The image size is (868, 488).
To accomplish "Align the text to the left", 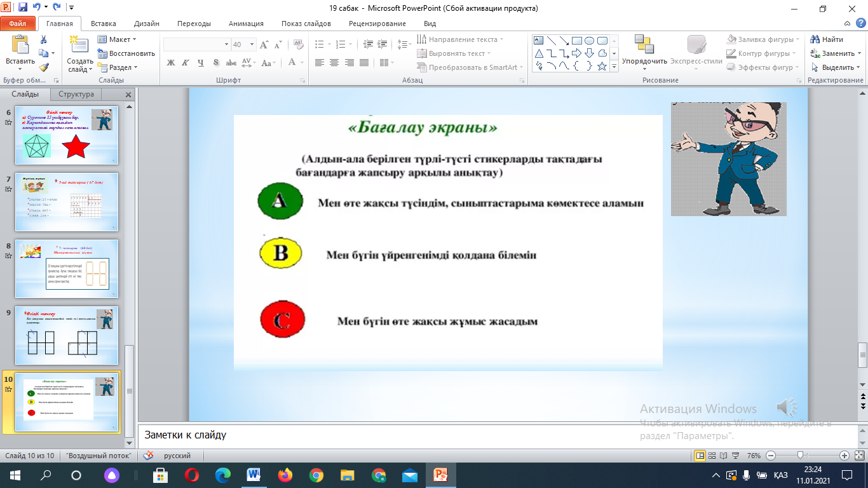I will (x=319, y=62).
